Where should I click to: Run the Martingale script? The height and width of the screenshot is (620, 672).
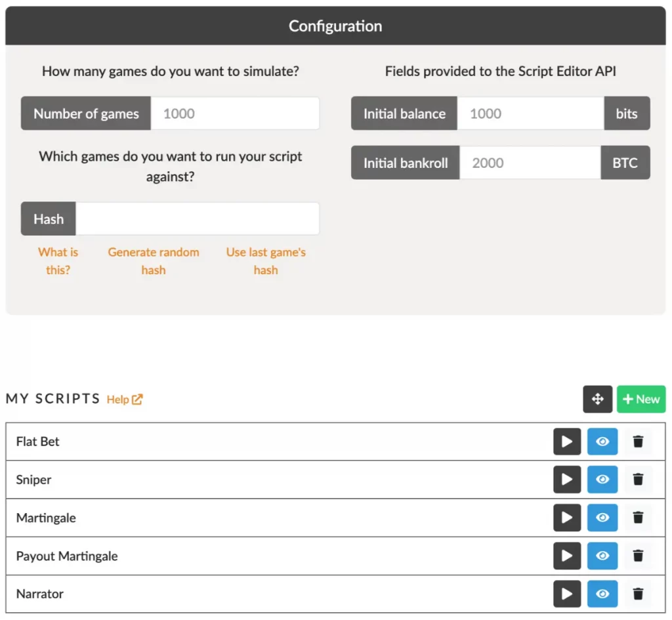point(566,518)
